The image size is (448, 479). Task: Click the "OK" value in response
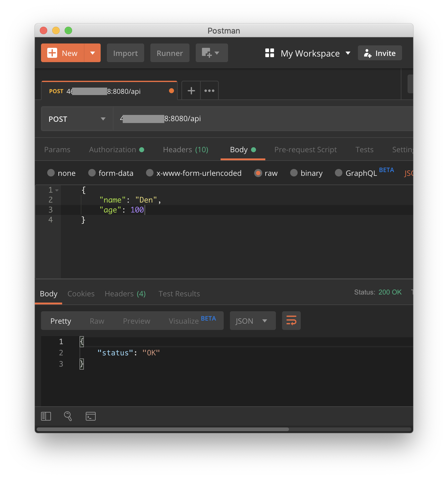[x=151, y=353]
